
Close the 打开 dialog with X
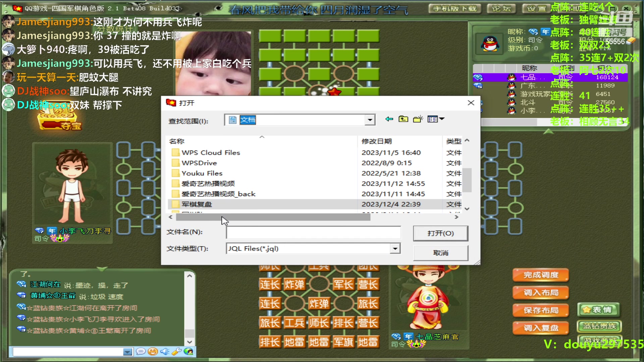tap(471, 103)
